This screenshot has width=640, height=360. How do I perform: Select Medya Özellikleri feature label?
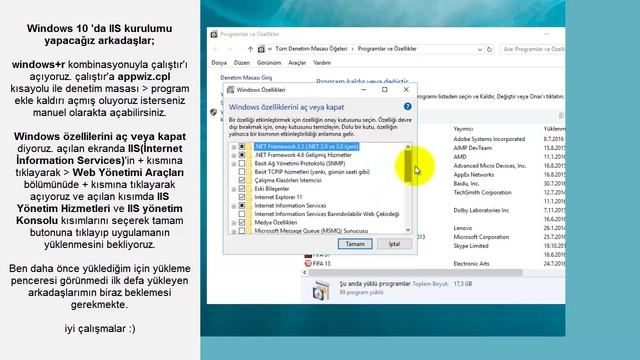pyautogui.click(x=276, y=222)
